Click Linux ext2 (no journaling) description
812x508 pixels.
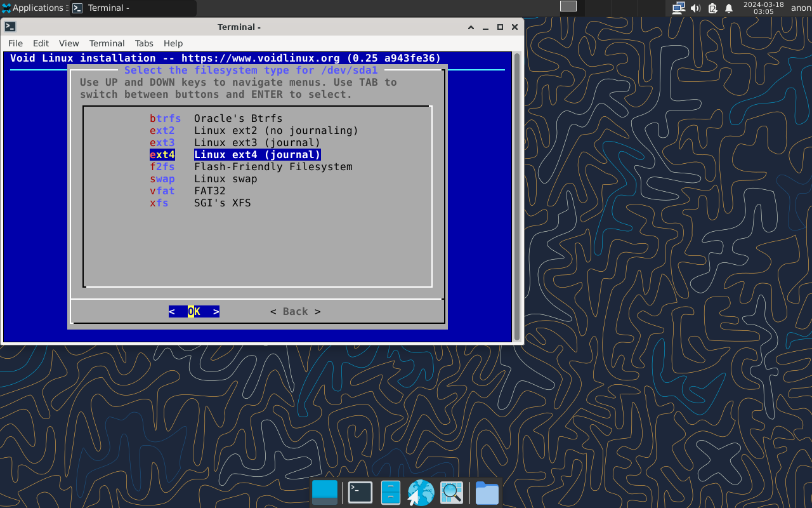point(277,131)
